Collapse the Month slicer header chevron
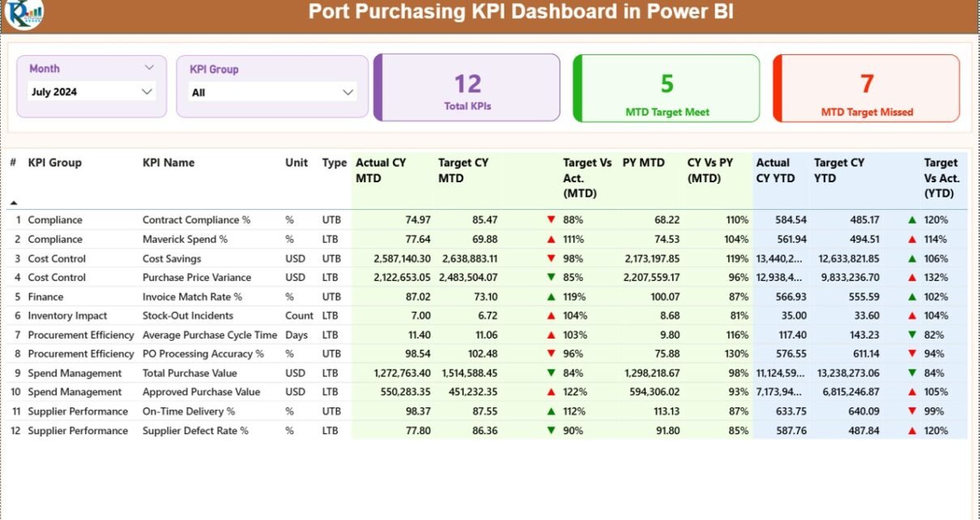980x520 pixels. point(149,68)
